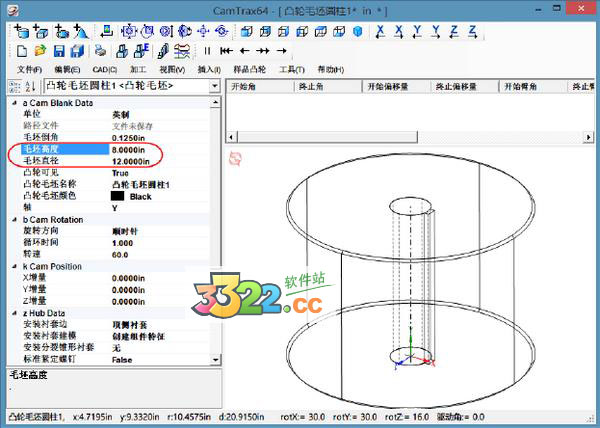The image size is (600, 428).
Task: Step animation forward with single right arrow
Action: tap(282, 50)
